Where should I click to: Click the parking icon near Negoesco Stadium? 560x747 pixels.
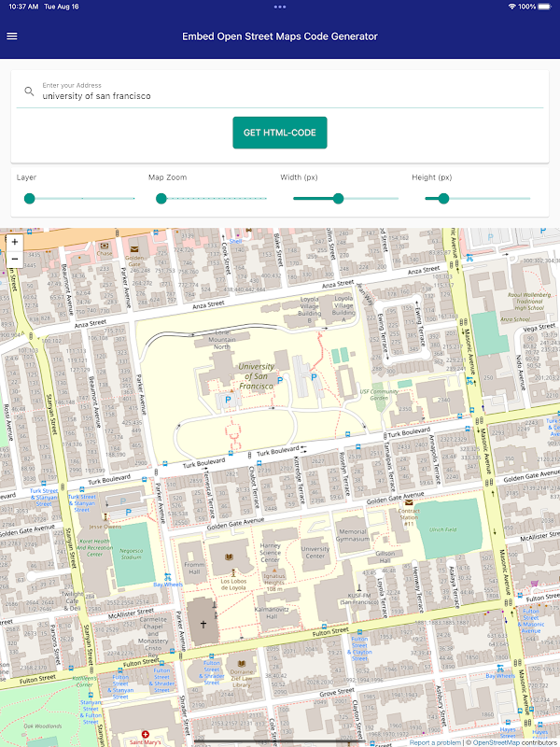click(x=128, y=512)
